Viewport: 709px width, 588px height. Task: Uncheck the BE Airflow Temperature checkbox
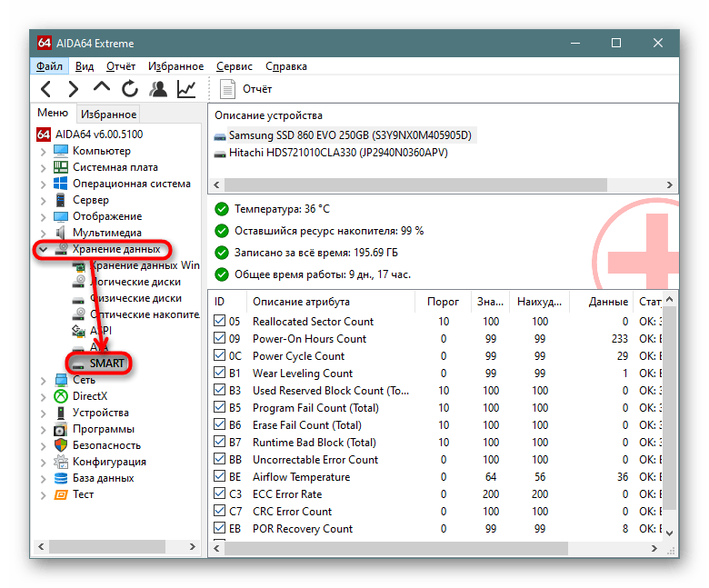point(219,476)
